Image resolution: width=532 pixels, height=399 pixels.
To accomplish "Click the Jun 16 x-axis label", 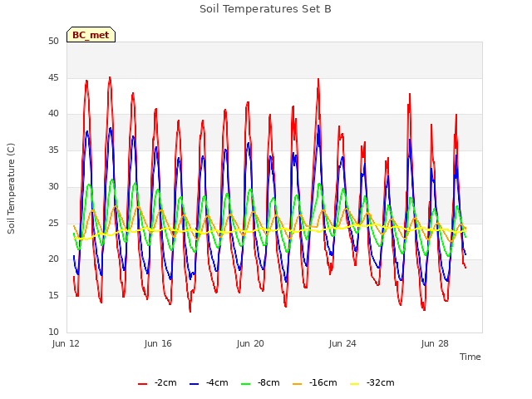I will click(158, 343).
